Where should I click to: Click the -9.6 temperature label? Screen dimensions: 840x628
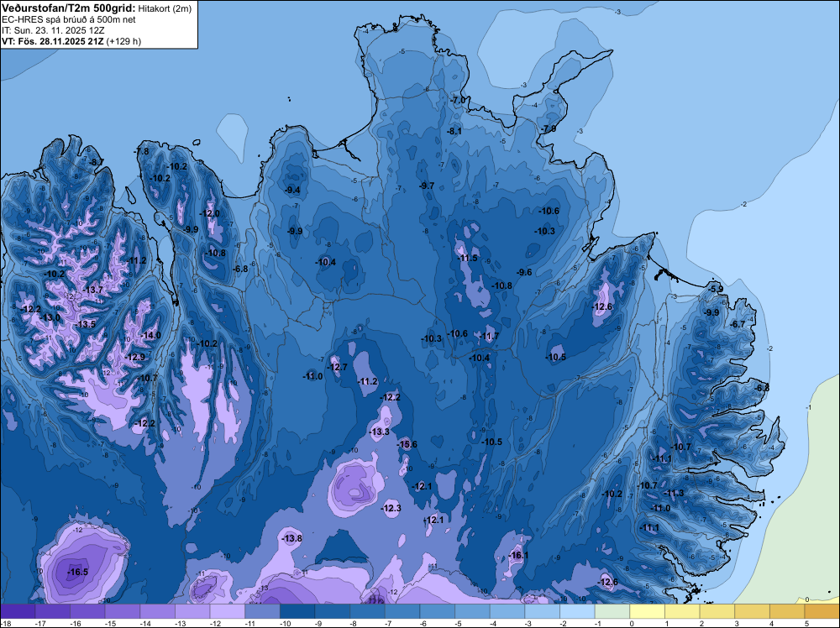click(524, 272)
